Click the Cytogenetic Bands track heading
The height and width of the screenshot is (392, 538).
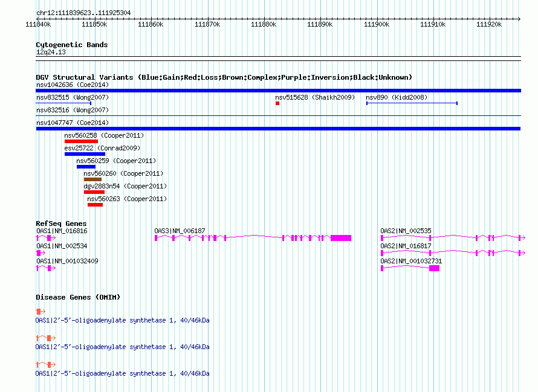point(72,45)
